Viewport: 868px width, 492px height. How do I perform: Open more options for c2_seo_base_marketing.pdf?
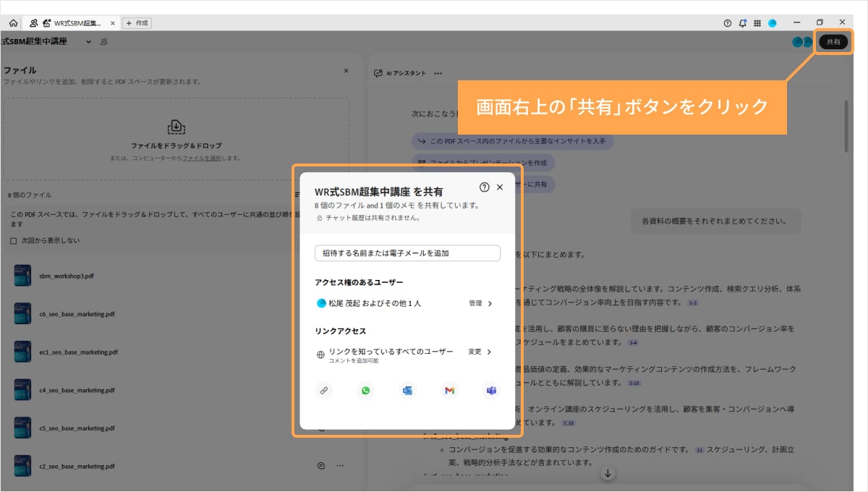(339, 466)
